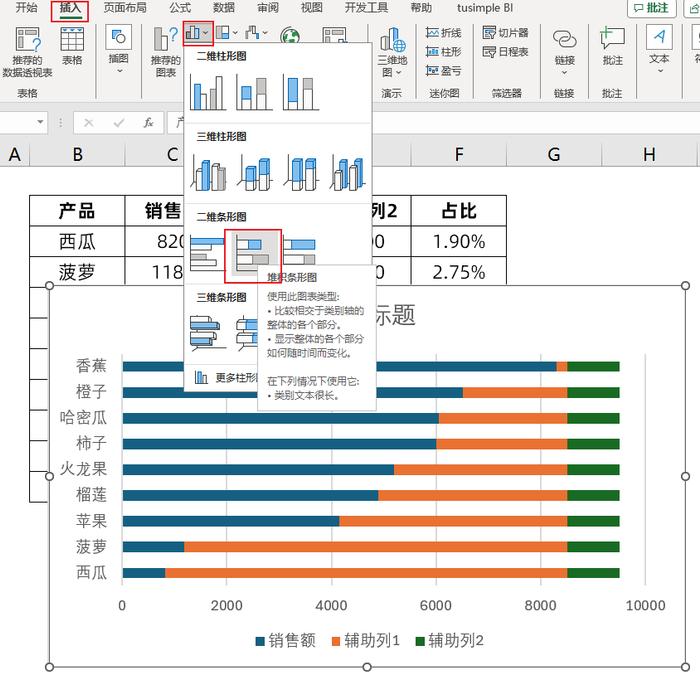This screenshot has height=675, width=700.
Task: Open the 文本 text dropdown
Action: [x=659, y=49]
